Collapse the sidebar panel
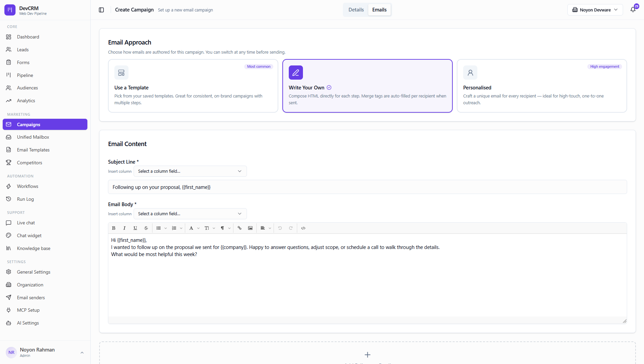The width and height of the screenshot is (644, 364). coord(101,10)
